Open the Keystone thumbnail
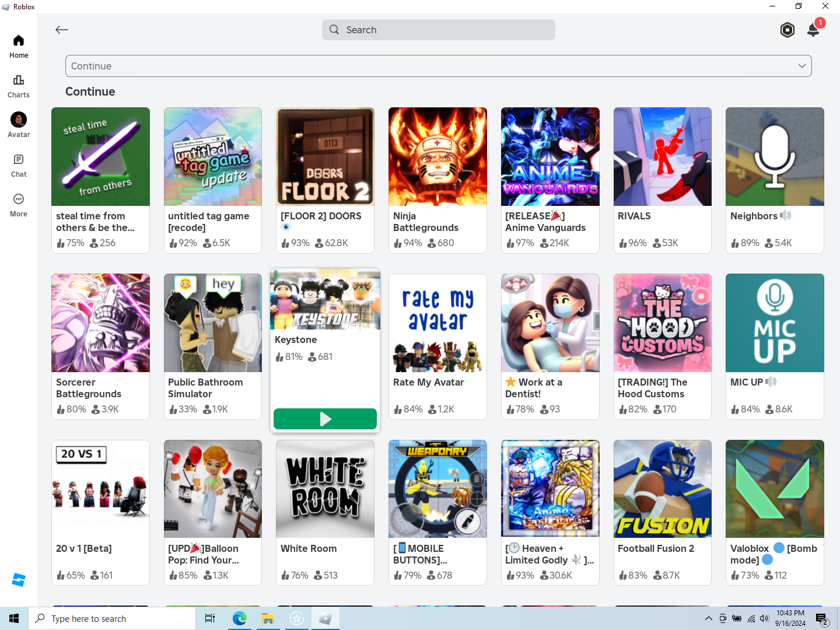The image size is (840, 630). (325, 299)
